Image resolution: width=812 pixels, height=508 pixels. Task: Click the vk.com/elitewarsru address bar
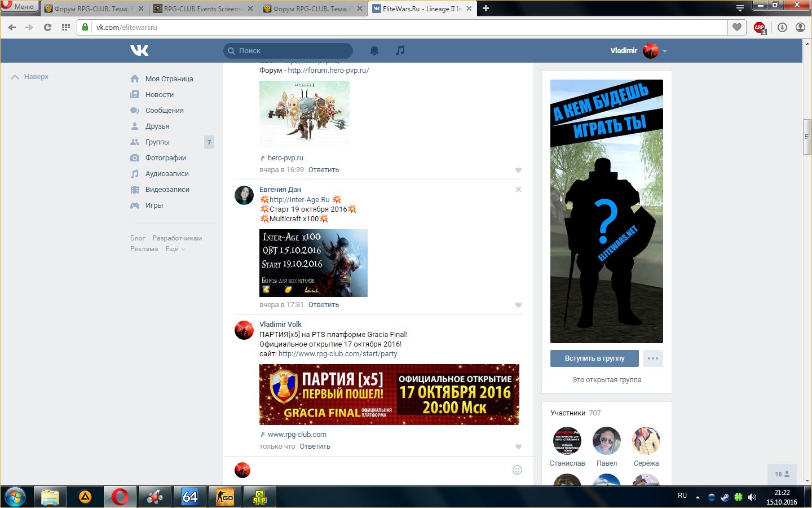[x=402, y=27]
